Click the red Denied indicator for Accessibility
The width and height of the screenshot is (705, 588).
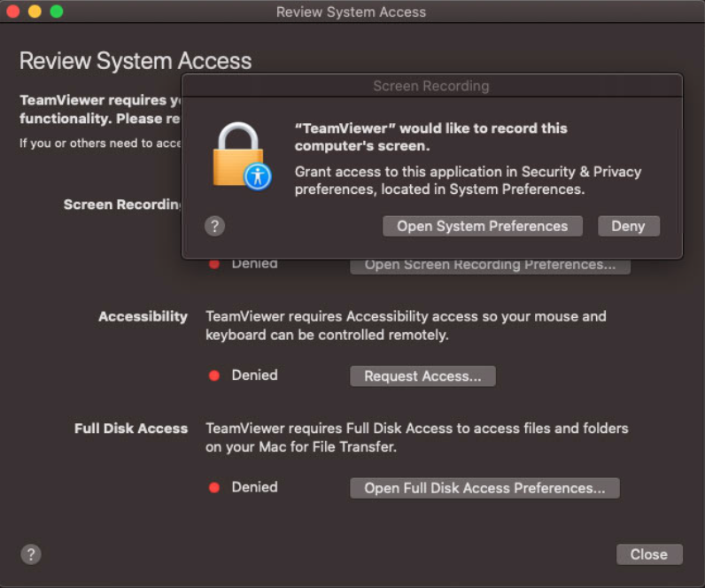click(214, 375)
